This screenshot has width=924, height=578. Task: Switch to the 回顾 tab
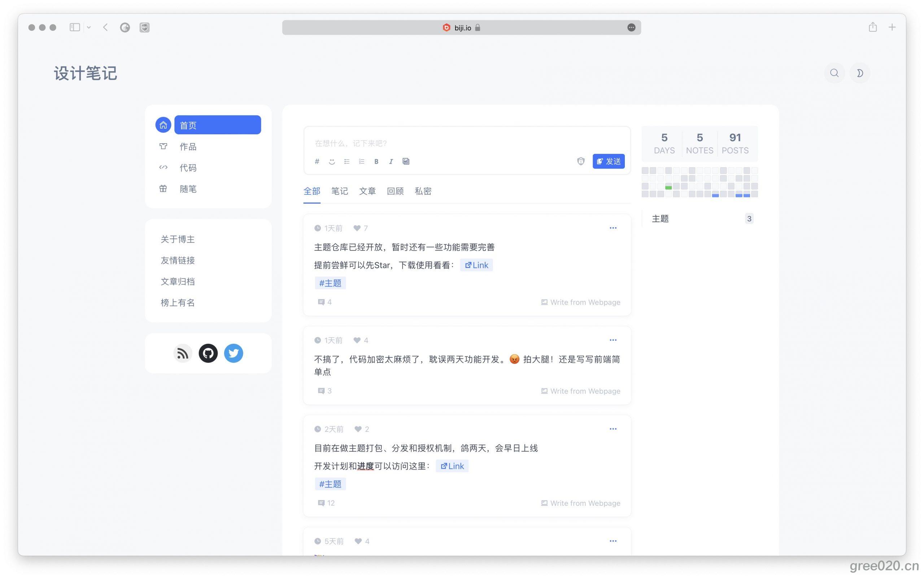(x=395, y=191)
